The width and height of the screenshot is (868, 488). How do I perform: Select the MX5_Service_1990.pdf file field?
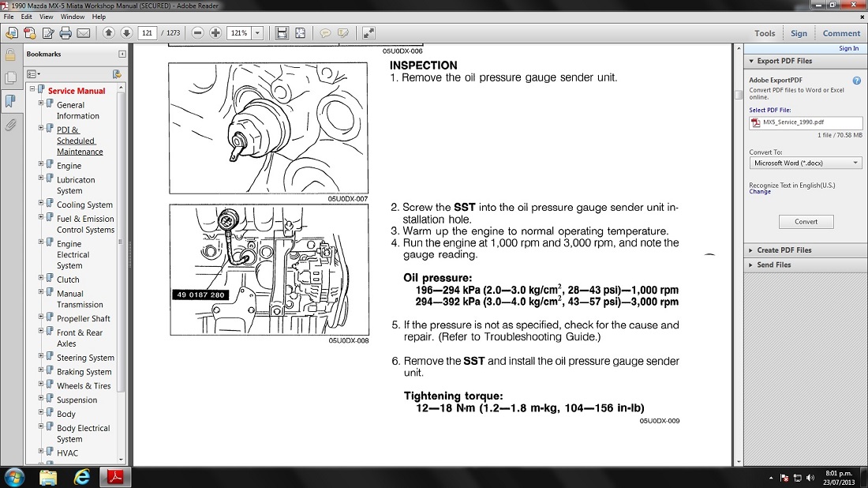(806, 122)
